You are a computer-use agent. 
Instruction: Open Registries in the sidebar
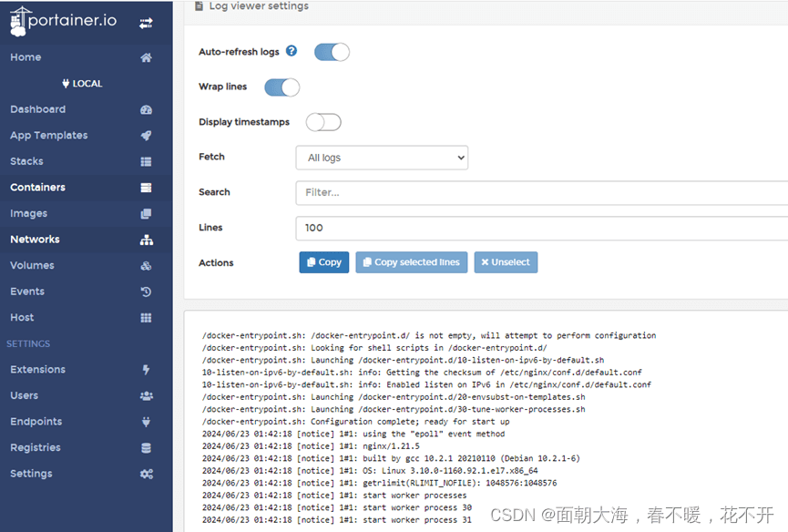pyautogui.click(x=35, y=447)
